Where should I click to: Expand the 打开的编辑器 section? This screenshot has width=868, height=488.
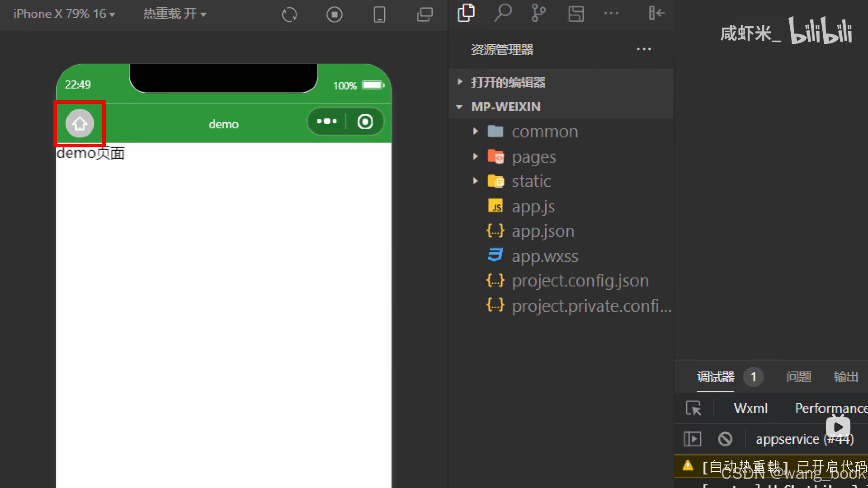click(561, 82)
